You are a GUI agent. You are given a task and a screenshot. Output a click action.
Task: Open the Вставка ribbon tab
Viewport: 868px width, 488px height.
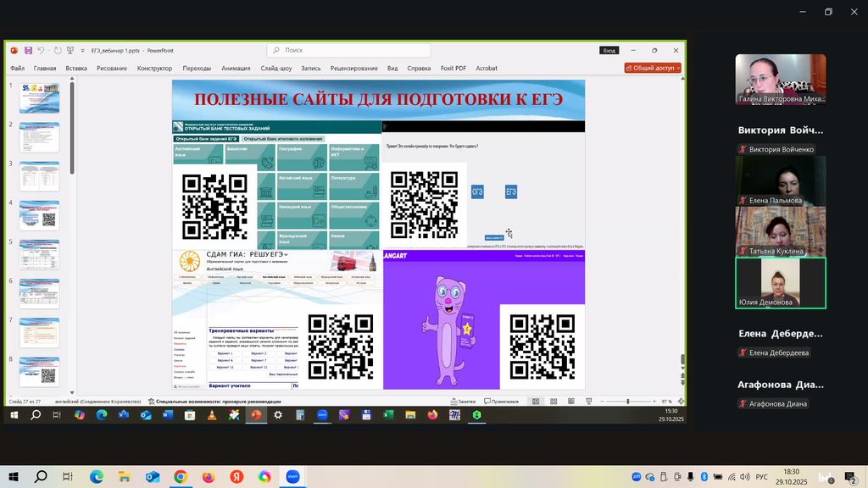click(x=76, y=68)
